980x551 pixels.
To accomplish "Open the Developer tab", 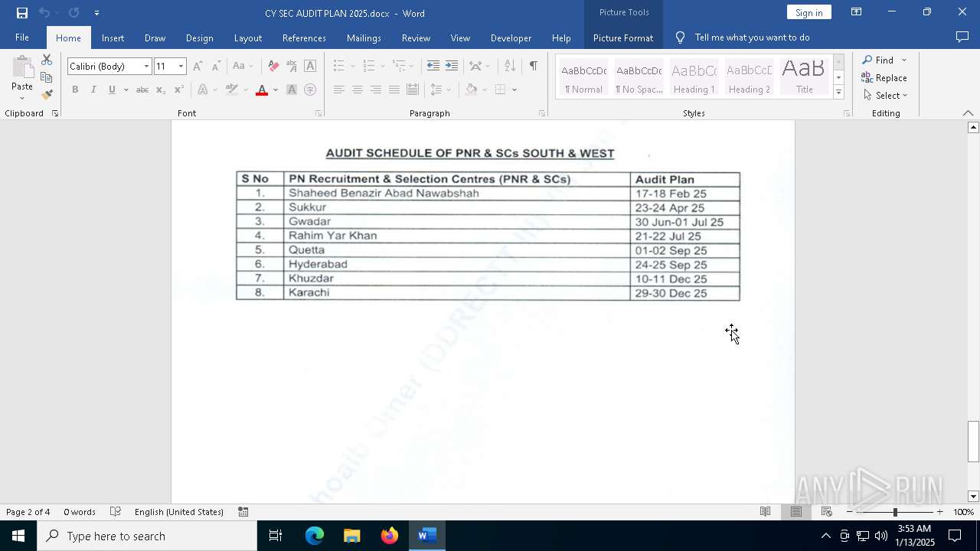I will (511, 37).
